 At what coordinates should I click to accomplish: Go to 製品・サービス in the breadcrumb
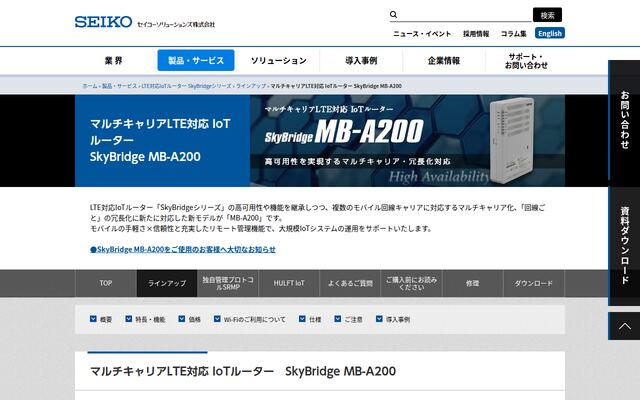[x=119, y=86]
